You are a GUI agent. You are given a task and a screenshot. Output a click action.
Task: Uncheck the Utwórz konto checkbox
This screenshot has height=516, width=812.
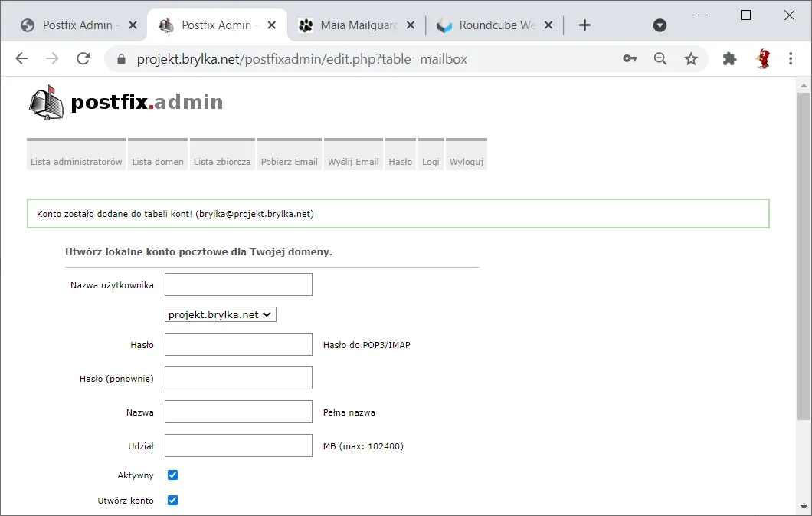(x=172, y=501)
